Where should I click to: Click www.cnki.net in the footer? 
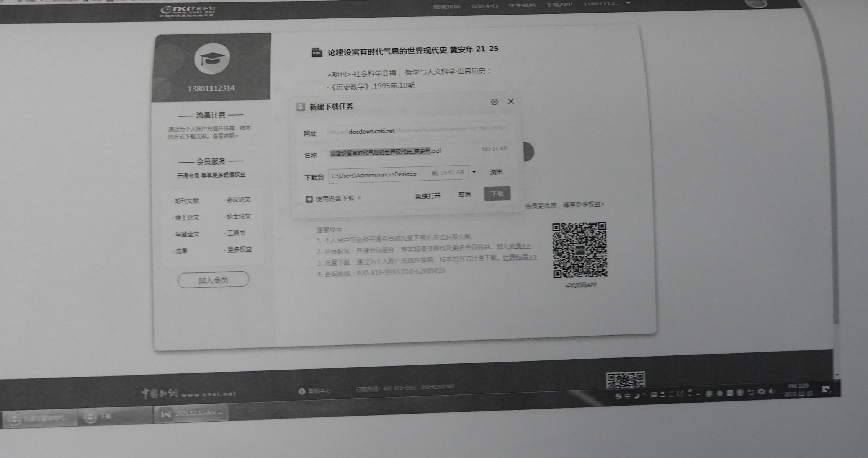click(209, 394)
